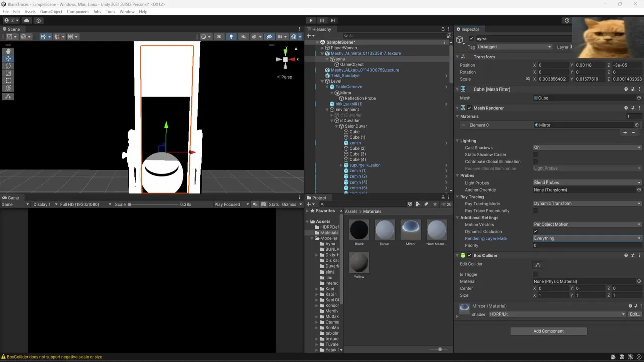The image size is (644, 362).
Task: Select Reflection Probe in Hierarchy
Action: (x=360, y=98)
